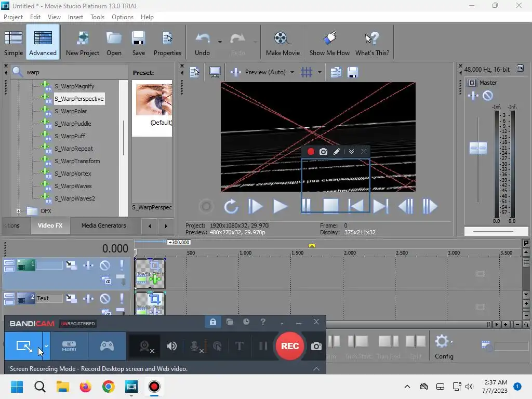The width and height of the screenshot is (532, 399).
Task: Open project Properties
Action: click(x=167, y=43)
